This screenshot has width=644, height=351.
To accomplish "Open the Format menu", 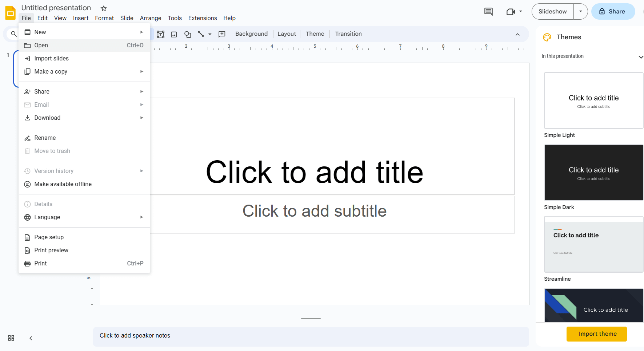I will coord(104,18).
